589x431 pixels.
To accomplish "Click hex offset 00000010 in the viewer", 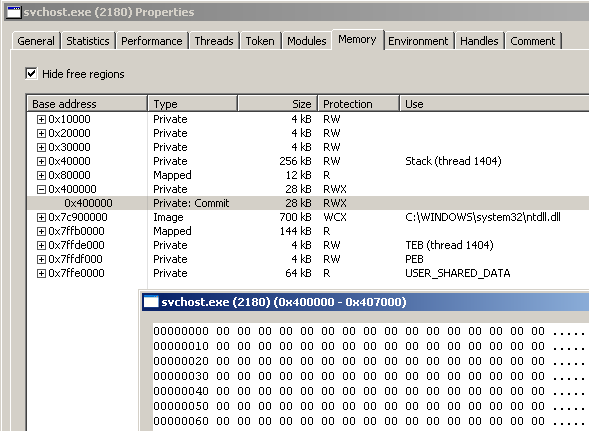I will (x=181, y=346).
